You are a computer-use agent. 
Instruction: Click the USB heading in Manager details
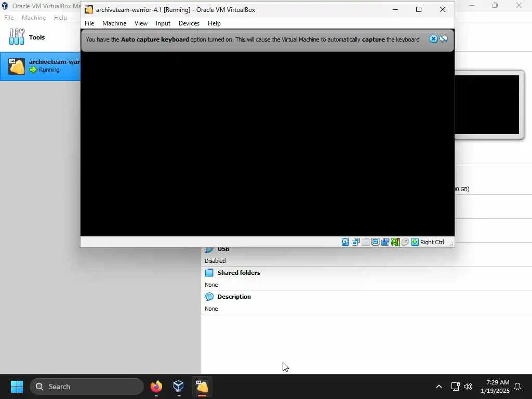click(223, 249)
